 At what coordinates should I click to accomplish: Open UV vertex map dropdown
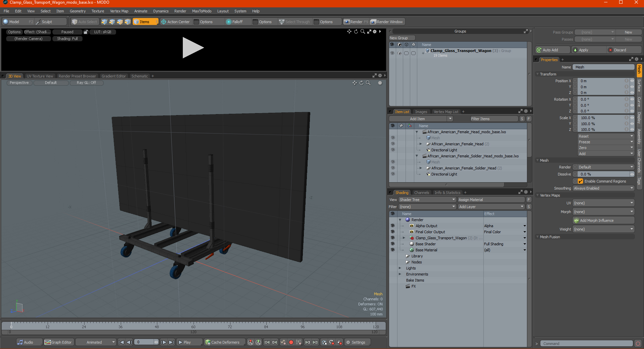click(603, 203)
